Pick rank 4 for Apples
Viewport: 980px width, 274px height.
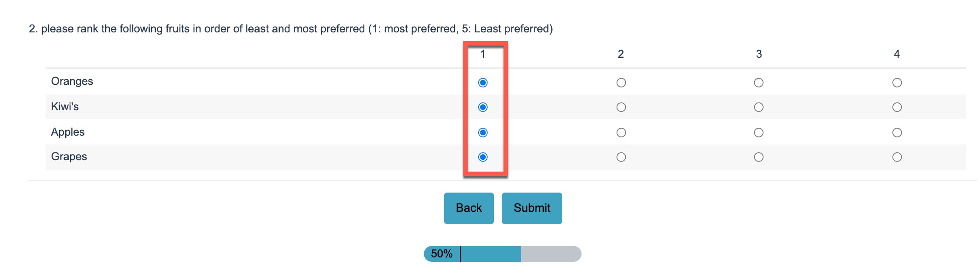[x=897, y=133]
